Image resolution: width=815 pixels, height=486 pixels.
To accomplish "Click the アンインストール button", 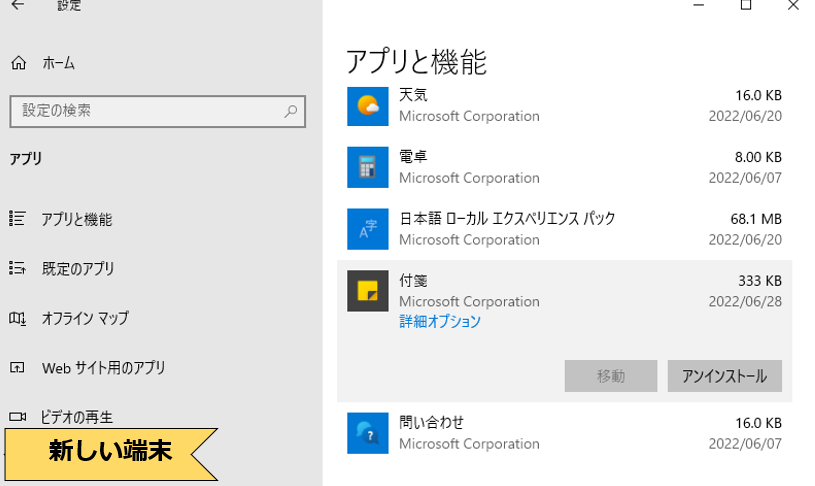I will tap(725, 376).
